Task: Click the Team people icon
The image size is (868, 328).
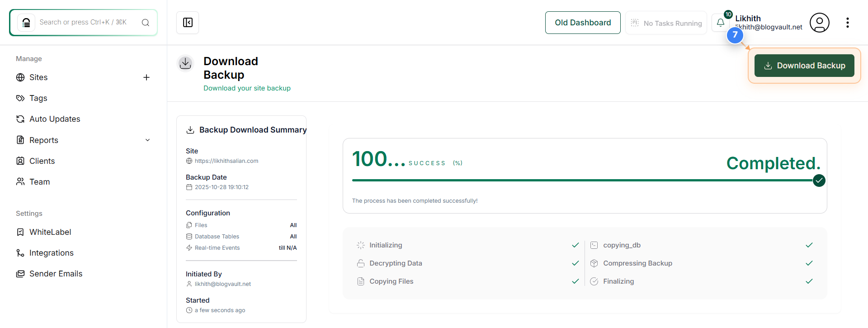Action: pos(20,181)
